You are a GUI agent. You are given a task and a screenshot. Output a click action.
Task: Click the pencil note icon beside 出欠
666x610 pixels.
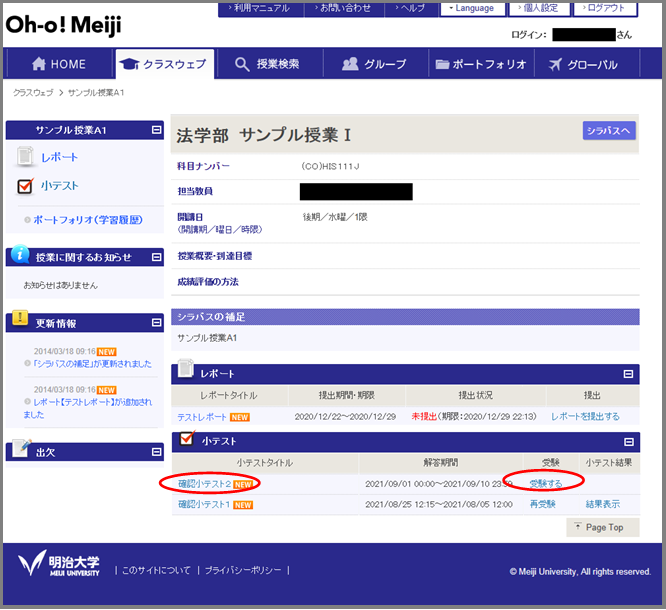(22, 448)
